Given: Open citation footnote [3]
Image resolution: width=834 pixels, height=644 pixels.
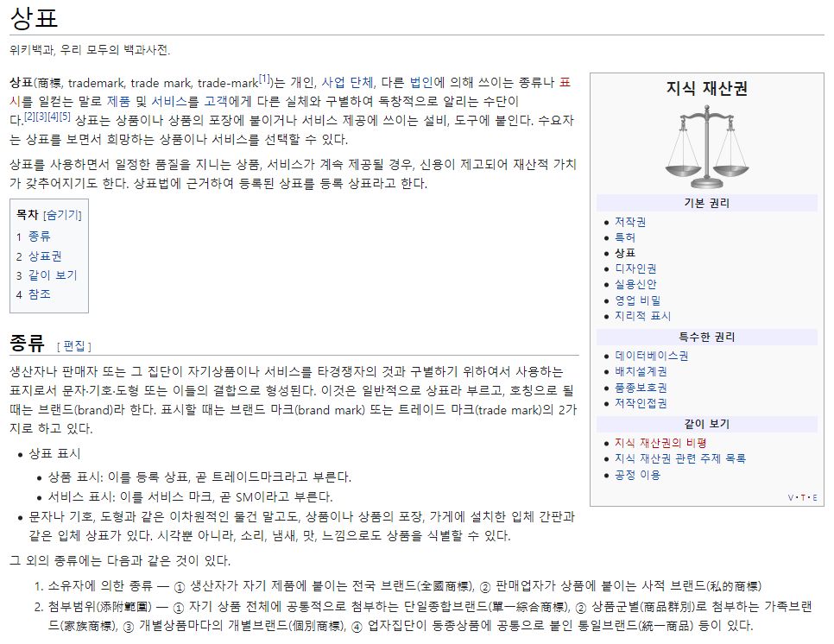Looking at the screenshot, I should click(x=41, y=117).
